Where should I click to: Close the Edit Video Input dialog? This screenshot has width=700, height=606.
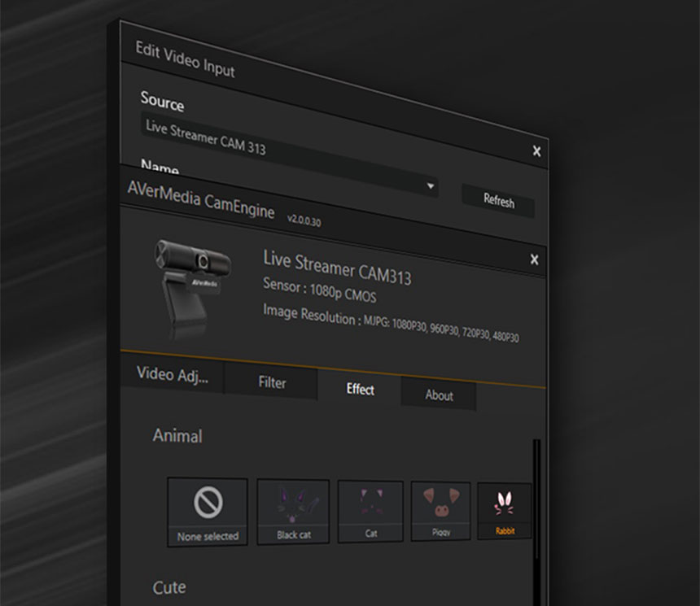536,150
